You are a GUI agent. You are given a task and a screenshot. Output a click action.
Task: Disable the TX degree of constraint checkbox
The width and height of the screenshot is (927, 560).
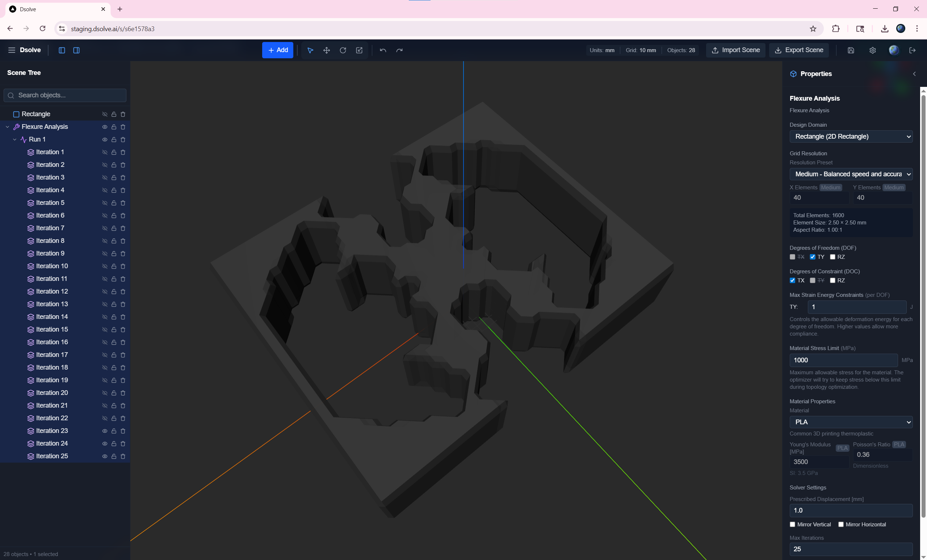(x=792, y=281)
